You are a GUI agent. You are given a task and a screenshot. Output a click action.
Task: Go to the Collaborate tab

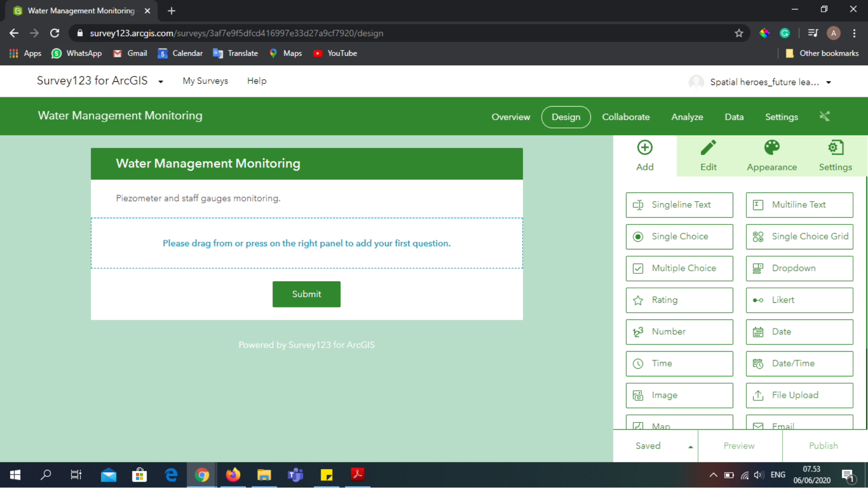(626, 117)
